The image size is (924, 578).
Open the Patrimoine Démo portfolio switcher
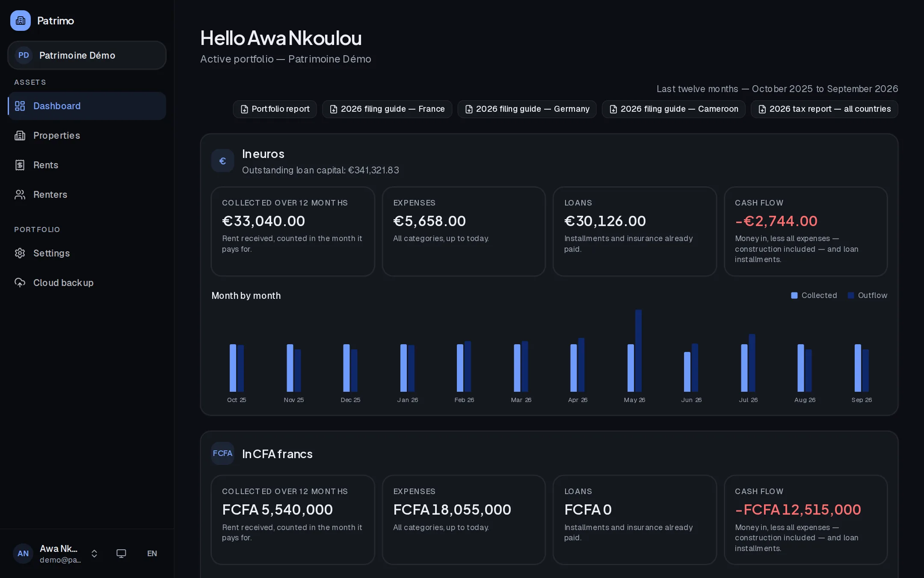pyautogui.click(x=87, y=55)
